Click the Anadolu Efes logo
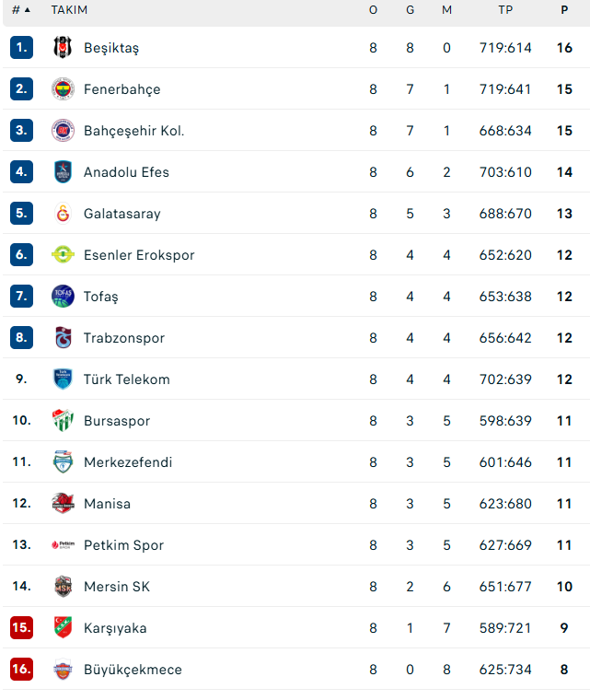This screenshot has width=590, height=700. 63,172
